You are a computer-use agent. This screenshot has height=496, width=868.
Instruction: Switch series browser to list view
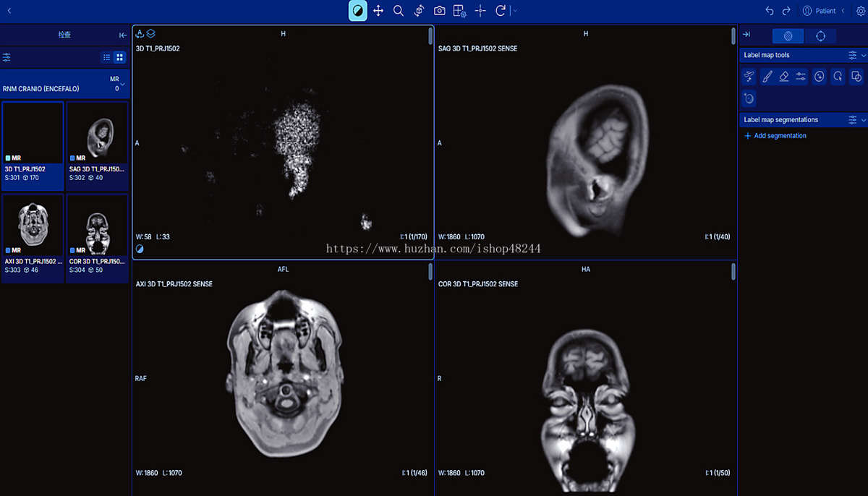coord(107,57)
